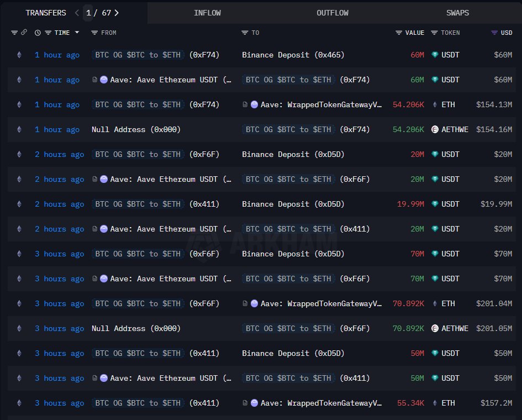Toggle TIME sort order arrow
The width and height of the screenshot is (522, 420).
coord(77,33)
